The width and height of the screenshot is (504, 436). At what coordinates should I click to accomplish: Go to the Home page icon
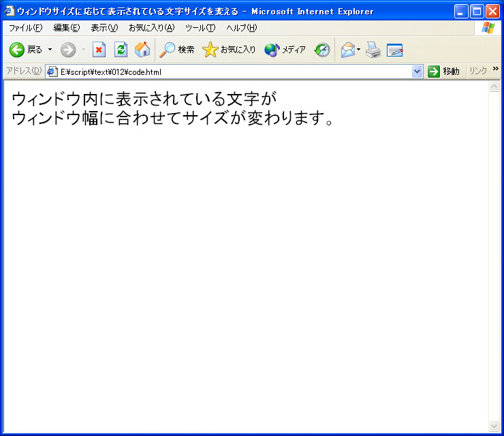point(142,50)
